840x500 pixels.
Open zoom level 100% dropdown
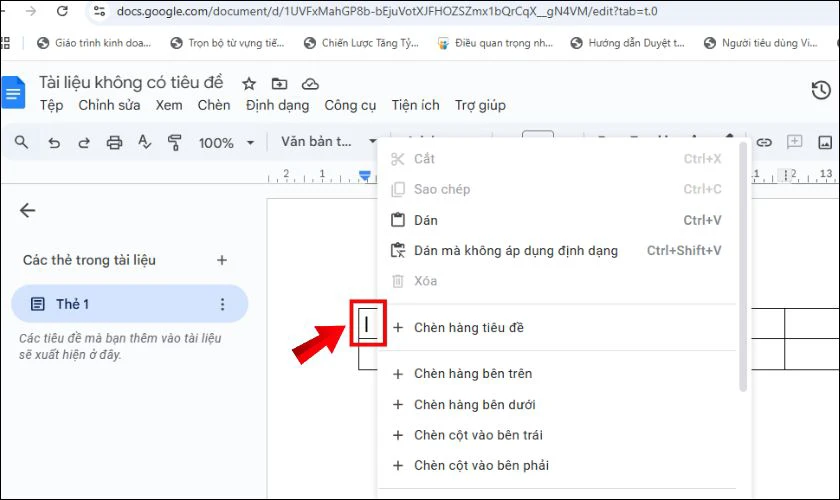pyautogui.click(x=226, y=143)
